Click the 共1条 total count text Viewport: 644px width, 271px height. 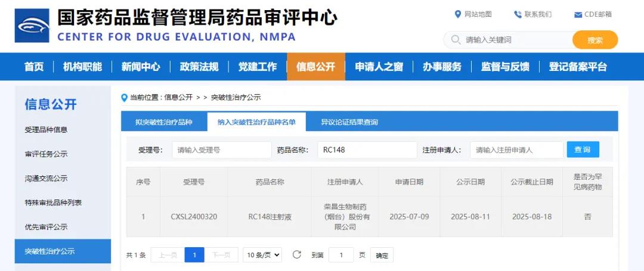136,255
